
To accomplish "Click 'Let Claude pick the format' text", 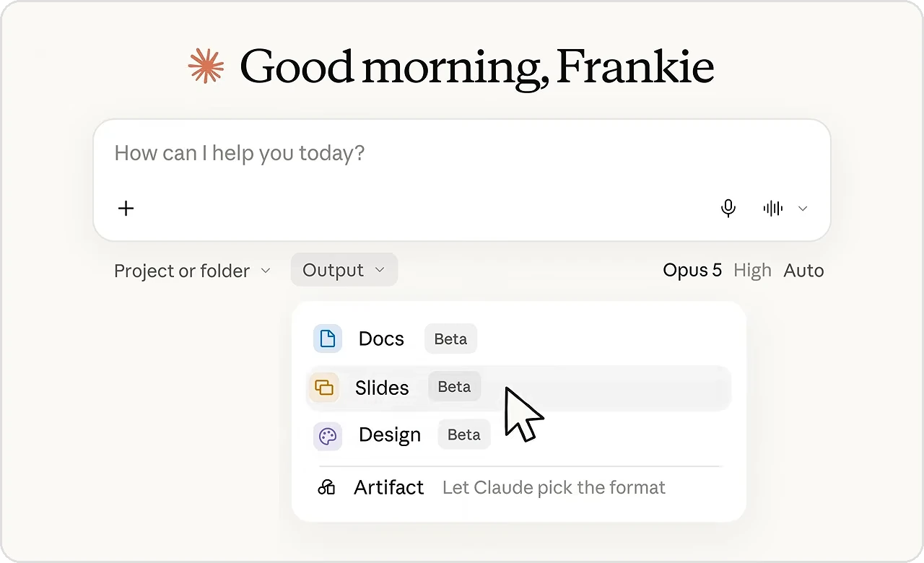I will tap(554, 488).
